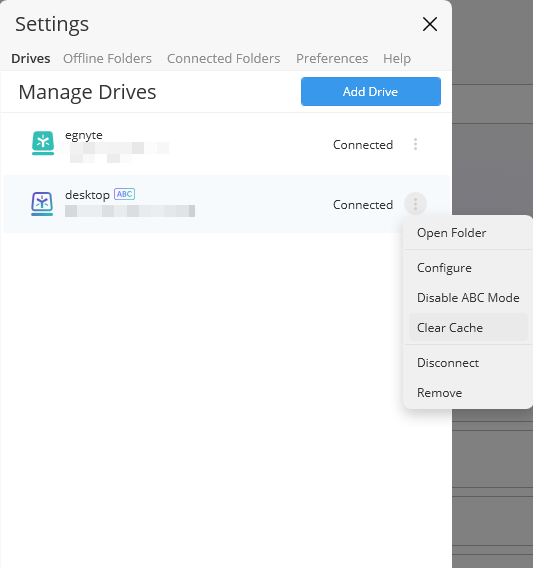Select the Help tab

tap(397, 58)
